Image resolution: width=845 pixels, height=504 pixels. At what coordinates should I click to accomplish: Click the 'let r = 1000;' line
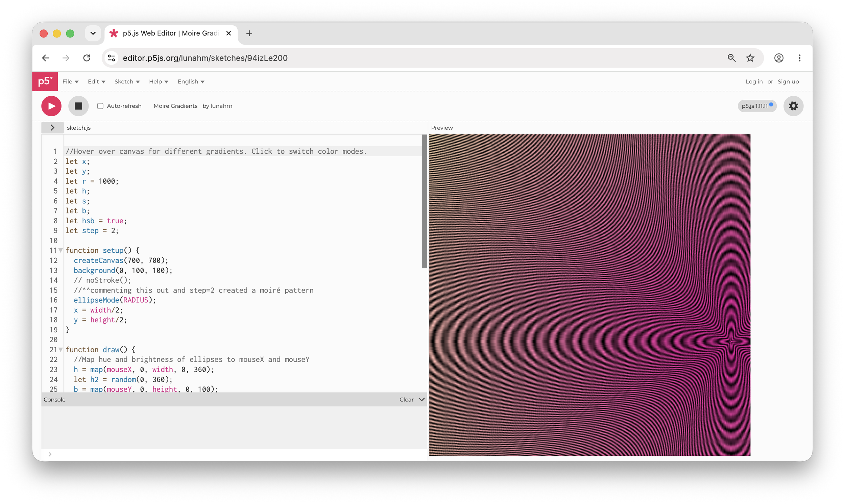click(x=92, y=181)
